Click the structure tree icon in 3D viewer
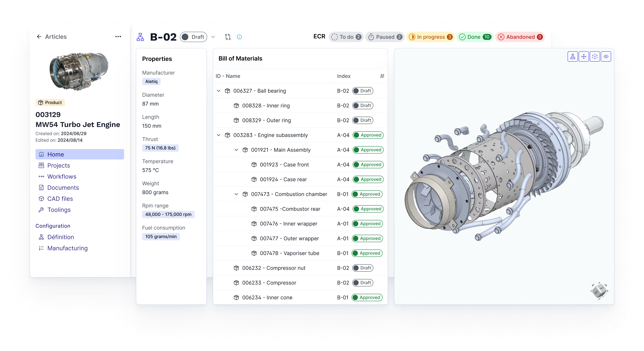Image resolution: width=644 pixels, height=351 pixels. [x=573, y=56]
